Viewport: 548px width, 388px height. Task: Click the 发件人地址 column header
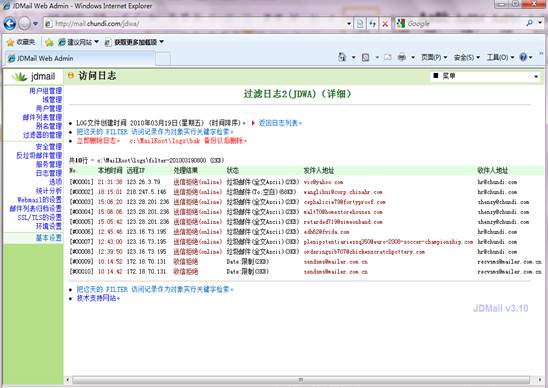[x=319, y=171]
